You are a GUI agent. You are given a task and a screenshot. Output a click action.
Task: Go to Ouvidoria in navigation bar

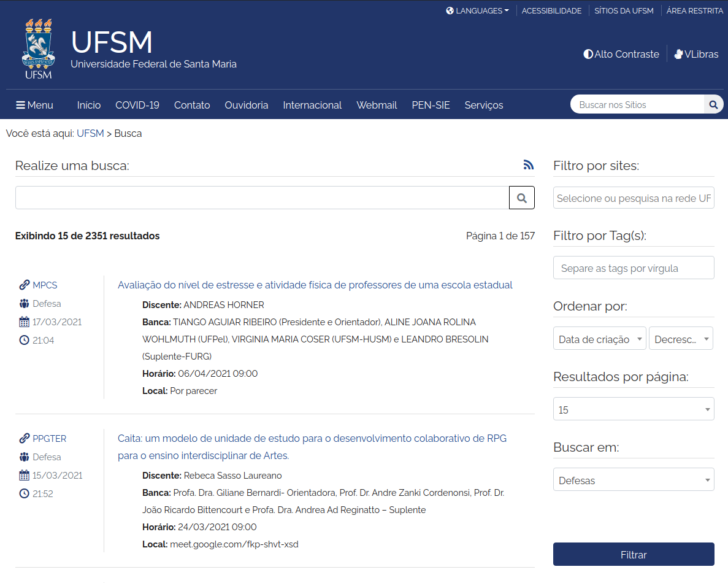click(247, 105)
